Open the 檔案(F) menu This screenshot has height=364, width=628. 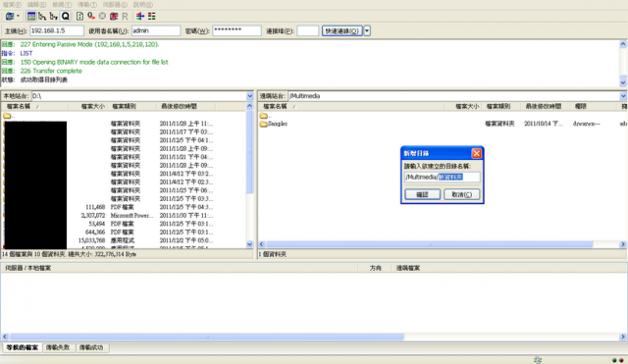(x=12, y=5)
